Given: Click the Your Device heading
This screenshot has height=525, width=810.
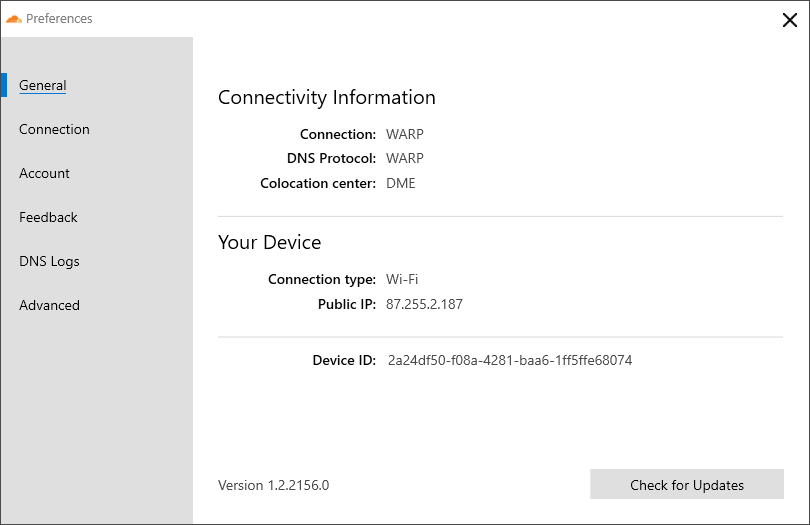Looking at the screenshot, I should point(269,242).
